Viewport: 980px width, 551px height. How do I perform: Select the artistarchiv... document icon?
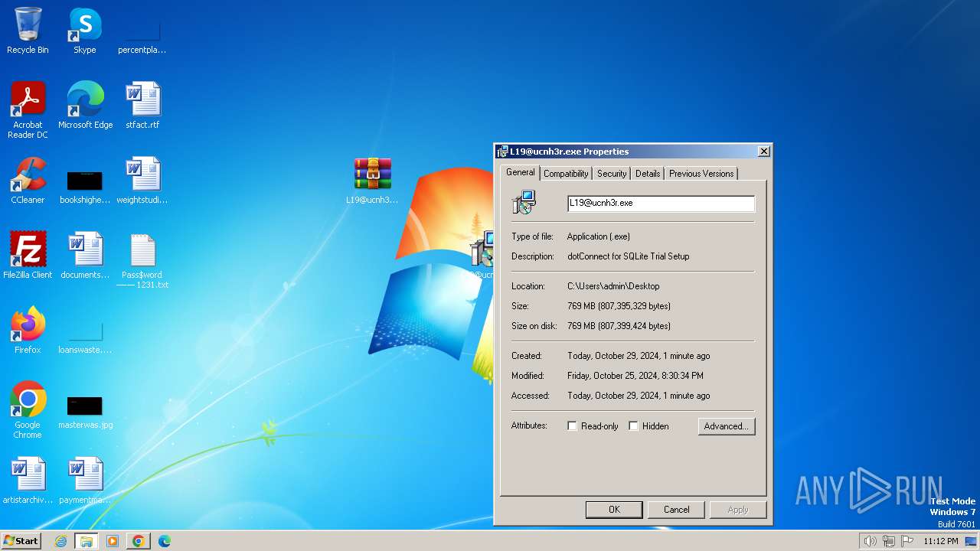(28, 480)
